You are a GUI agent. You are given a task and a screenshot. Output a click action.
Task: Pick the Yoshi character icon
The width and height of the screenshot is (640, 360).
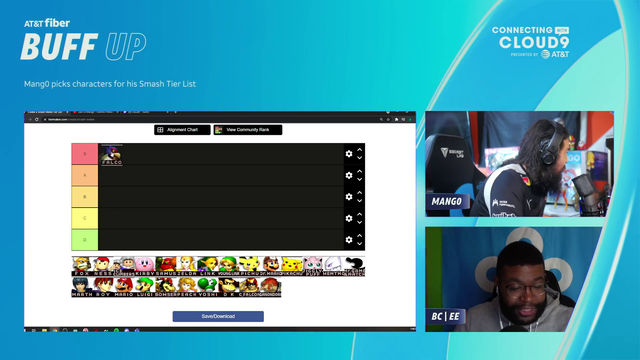[208, 287]
